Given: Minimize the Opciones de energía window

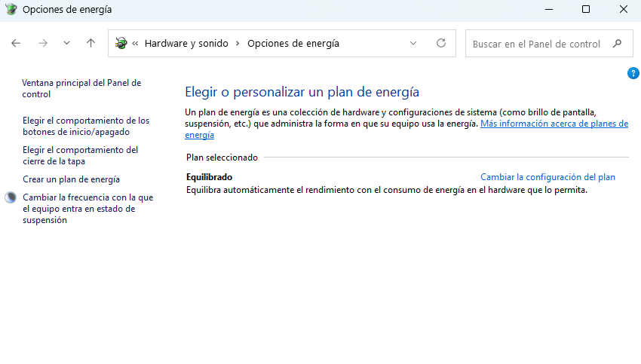Looking at the screenshot, I should (549, 9).
